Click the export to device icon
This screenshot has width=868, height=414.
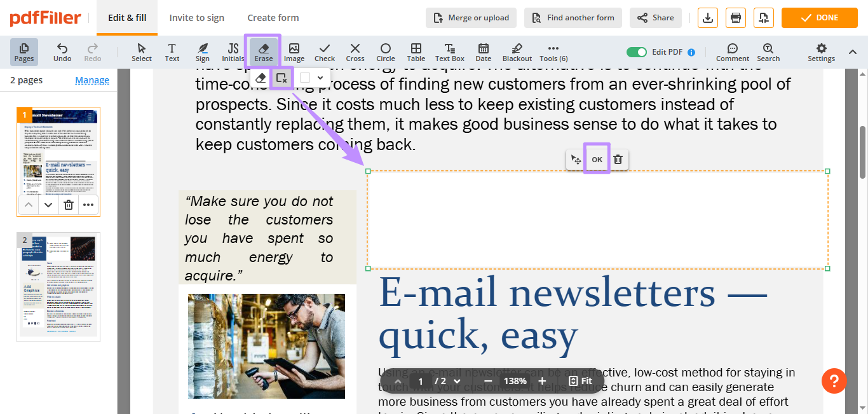[764, 18]
